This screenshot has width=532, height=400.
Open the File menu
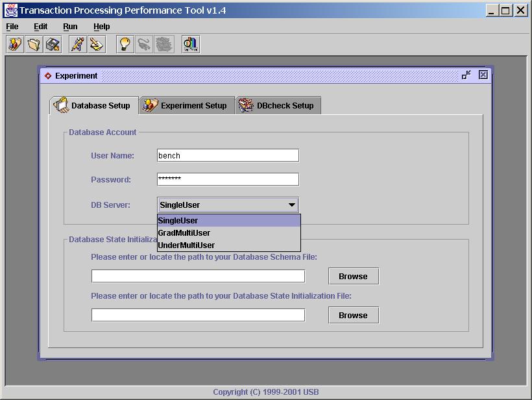point(12,27)
